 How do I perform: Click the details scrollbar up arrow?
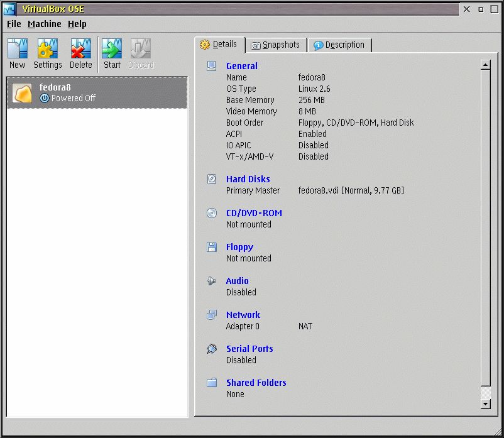click(485, 65)
